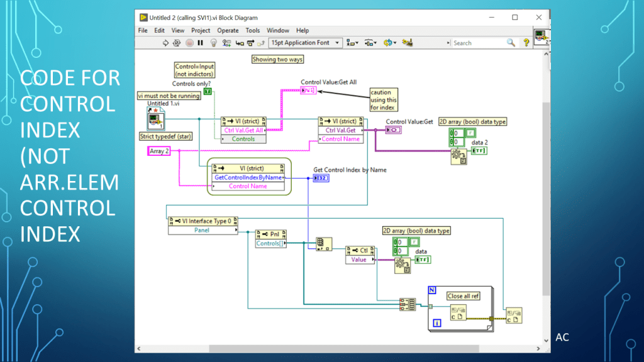Toggle Highlight Execution light bulb
Screen dimensions: 644x362
(213, 43)
